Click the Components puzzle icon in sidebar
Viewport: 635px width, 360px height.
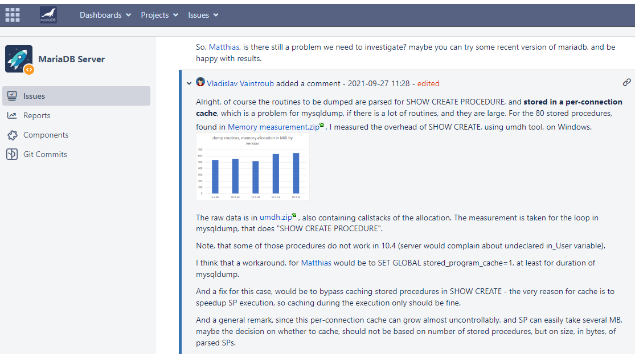pyautogui.click(x=12, y=135)
